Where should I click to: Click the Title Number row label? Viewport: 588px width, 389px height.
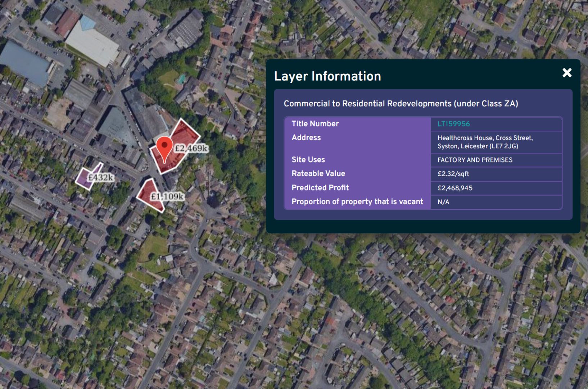click(x=315, y=124)
